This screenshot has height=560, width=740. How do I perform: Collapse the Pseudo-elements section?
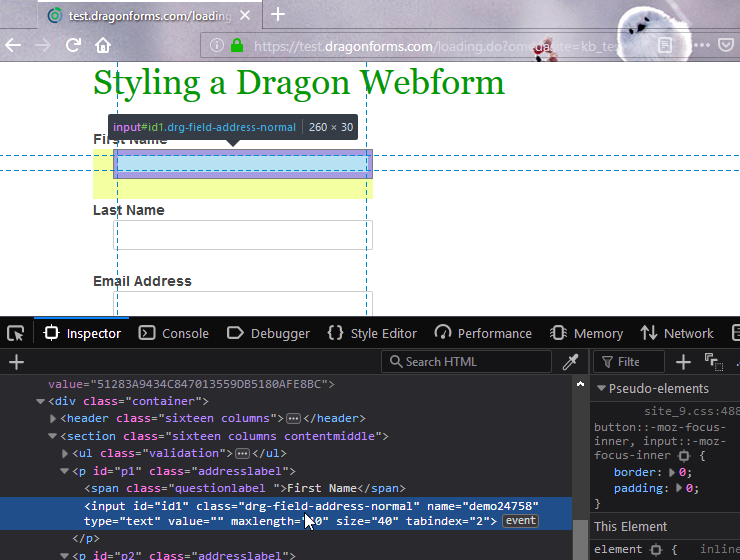(601, 389)
